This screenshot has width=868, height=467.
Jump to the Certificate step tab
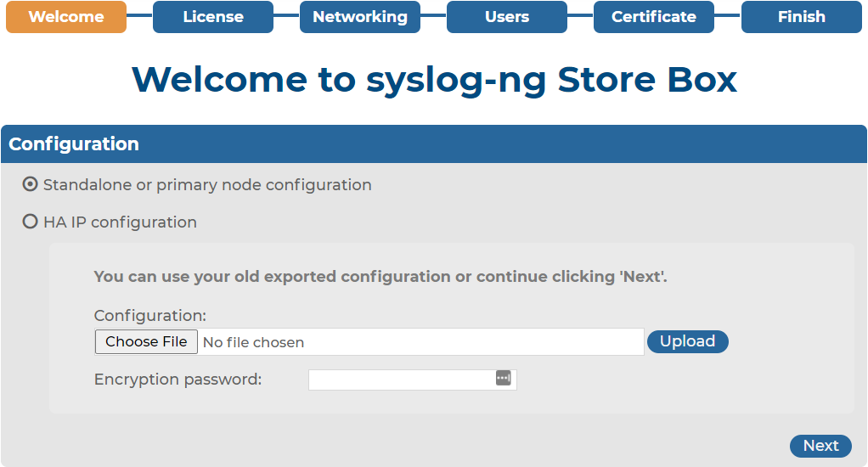[654, 17]
